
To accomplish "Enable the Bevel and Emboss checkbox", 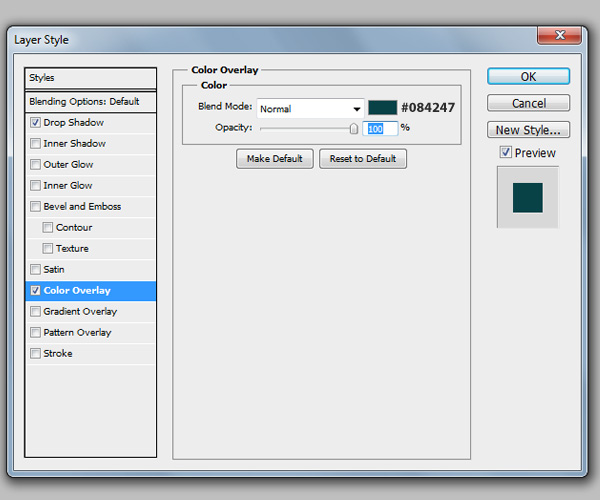I will 35,207.
